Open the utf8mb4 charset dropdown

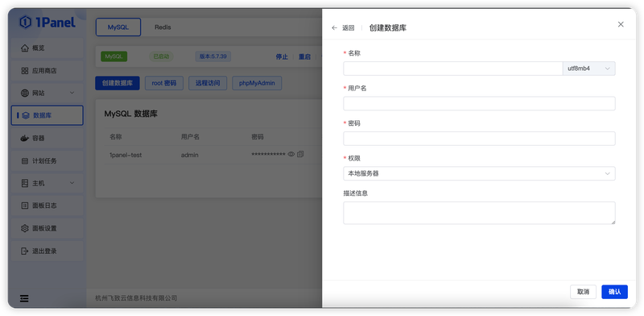click(589, 69)
